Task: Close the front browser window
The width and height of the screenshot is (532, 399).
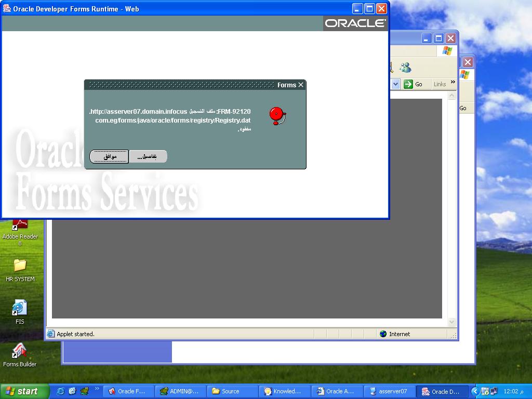Action: [x=450, y=38]
